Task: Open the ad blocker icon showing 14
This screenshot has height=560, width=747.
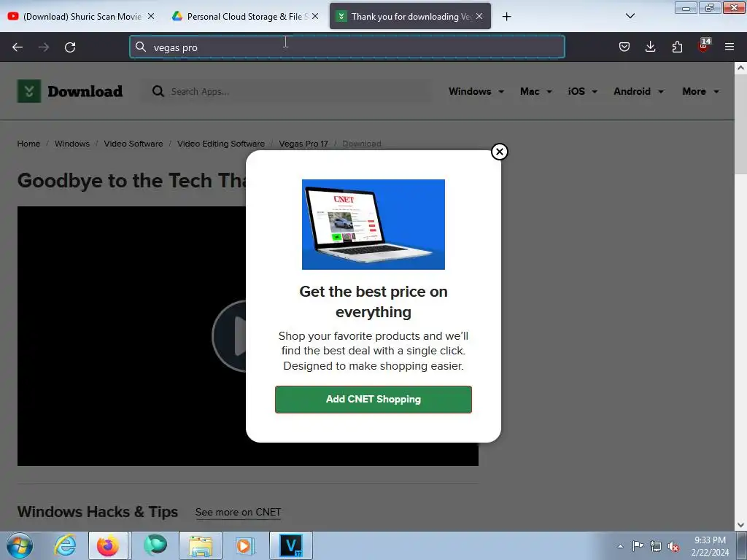Action: [704, 46]
